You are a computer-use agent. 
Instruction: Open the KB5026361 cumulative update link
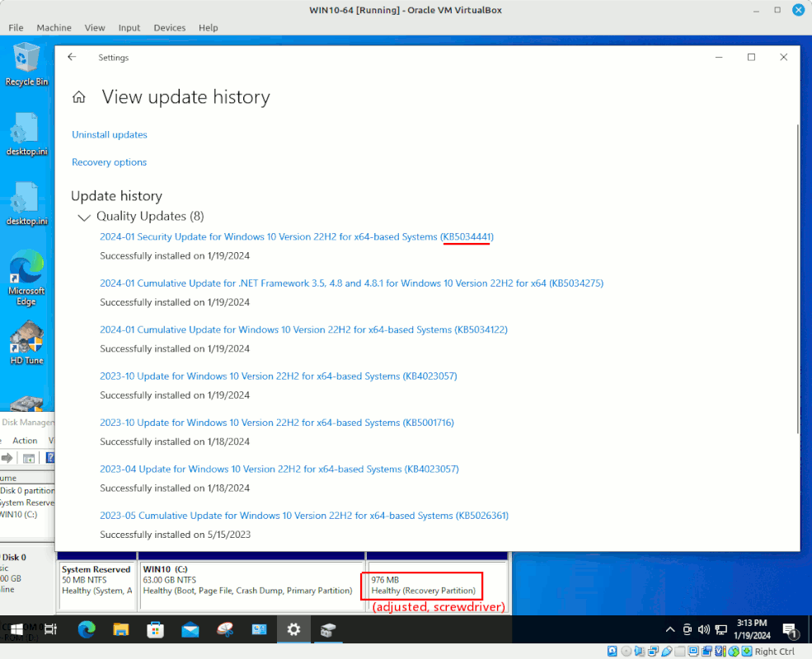click(304, 516)
